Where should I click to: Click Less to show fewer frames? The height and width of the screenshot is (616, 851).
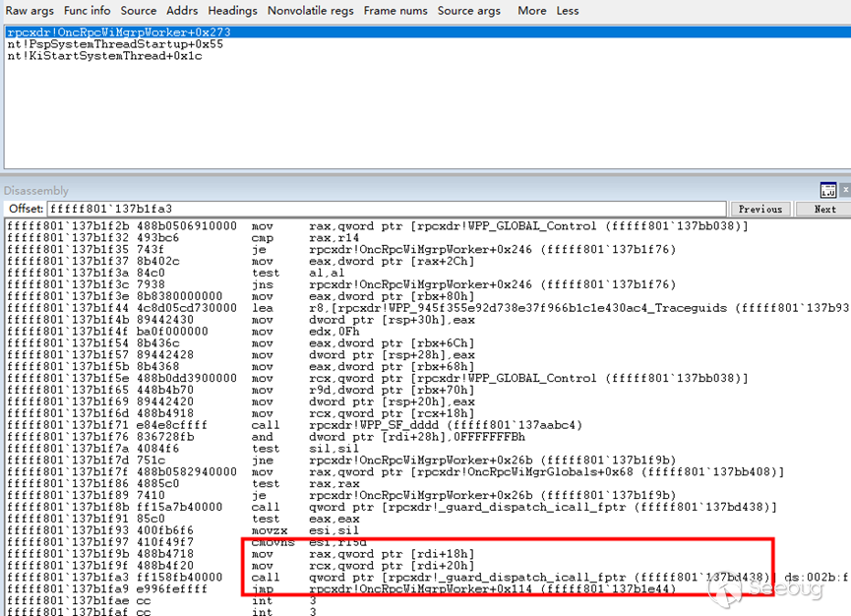(x=567, y=10)
